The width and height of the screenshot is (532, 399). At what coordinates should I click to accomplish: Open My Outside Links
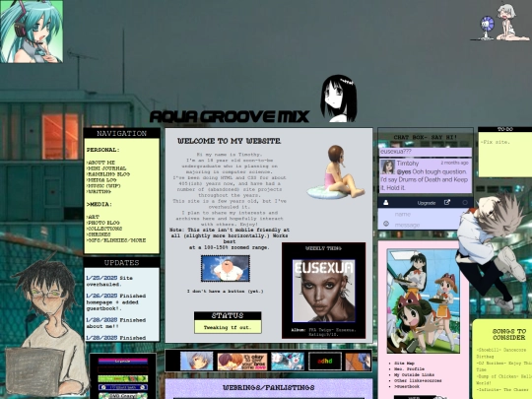(x=414, y=374)
